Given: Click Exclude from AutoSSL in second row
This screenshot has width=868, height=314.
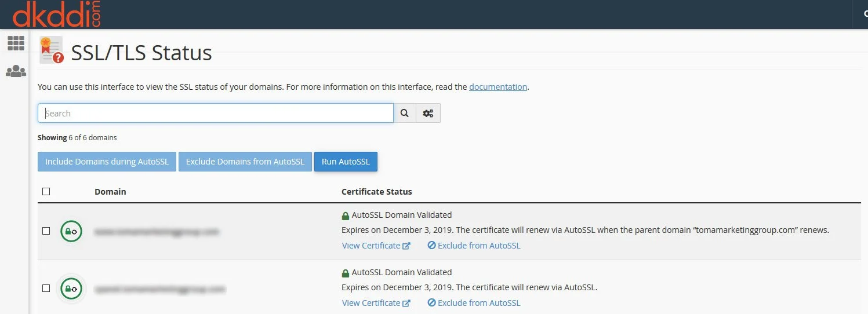Looking at the screenshot, I should pos(474,302).
